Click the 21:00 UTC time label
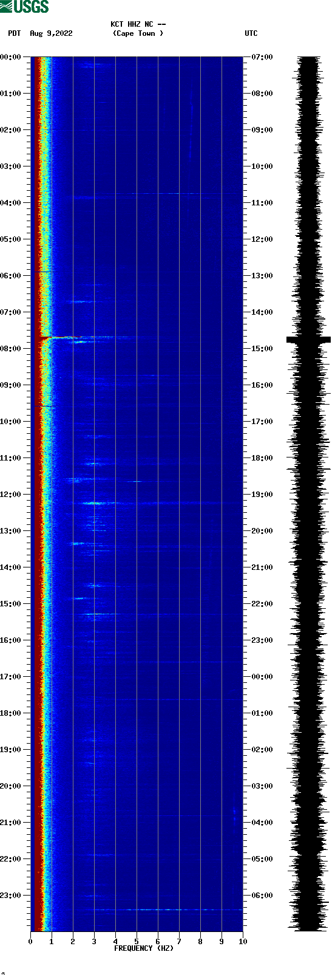 point(262,567)
